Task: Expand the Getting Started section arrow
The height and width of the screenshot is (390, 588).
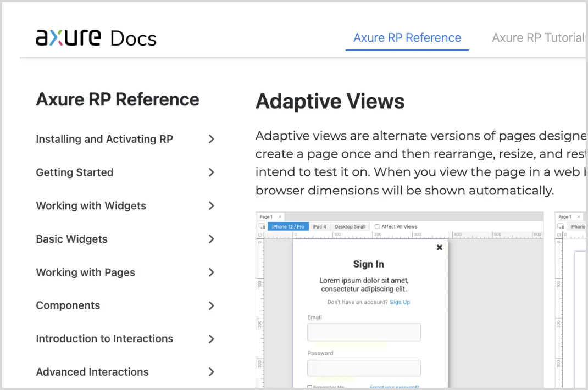Action: 211,172
